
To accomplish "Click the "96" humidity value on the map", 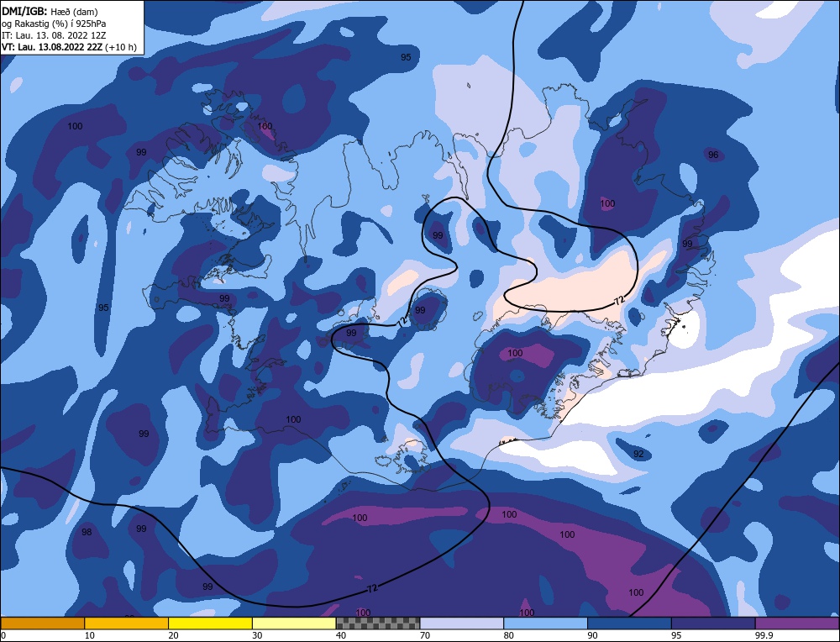I will click(x=713, y=155).
